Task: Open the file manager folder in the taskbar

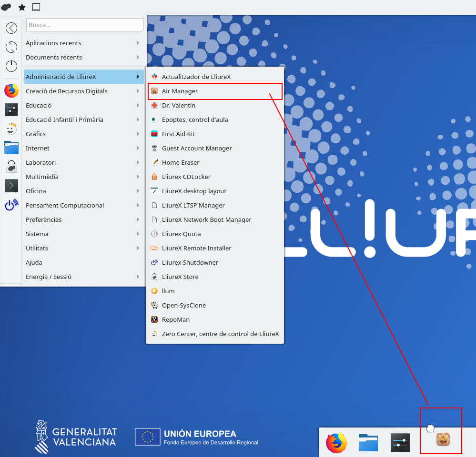Action: (x=368, y=443)
